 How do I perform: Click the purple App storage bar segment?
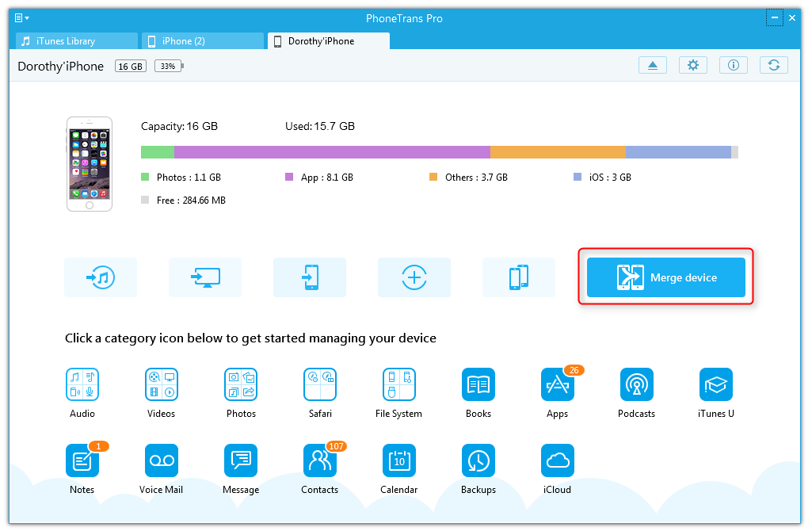point(332,152)
